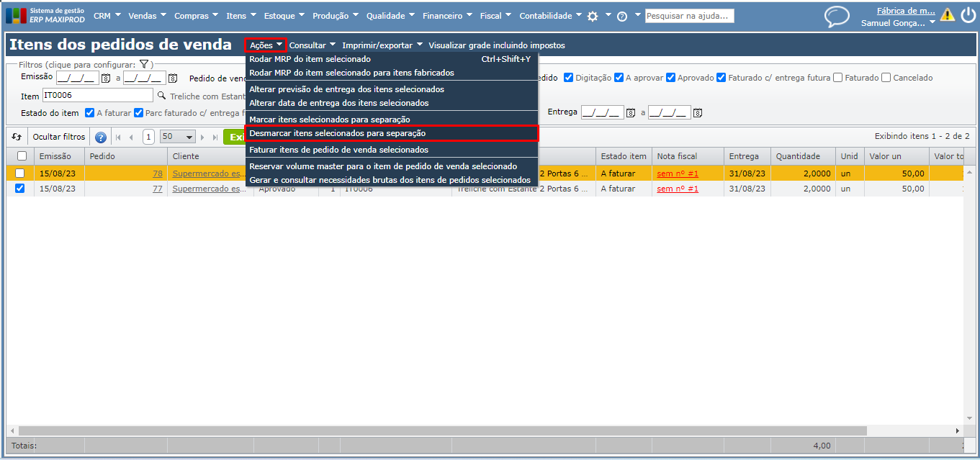Open the Produção menu dropdown
Image resolution: width=980 pixels, height=460 pixels.
point(336,16)
